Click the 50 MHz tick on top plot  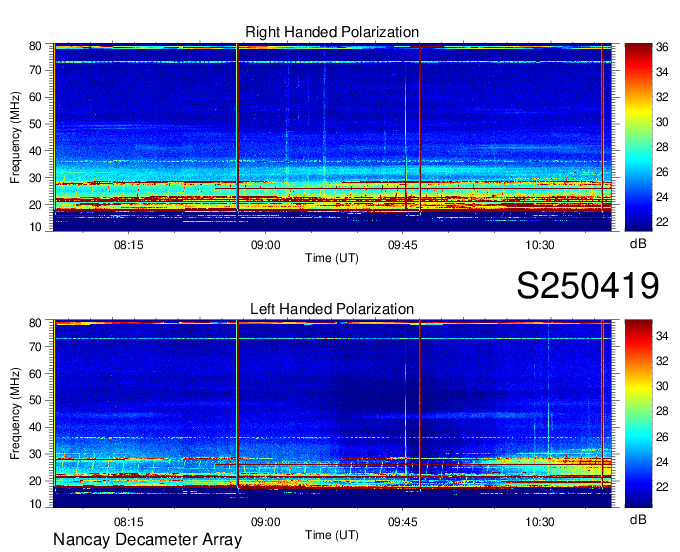[35, 124]
